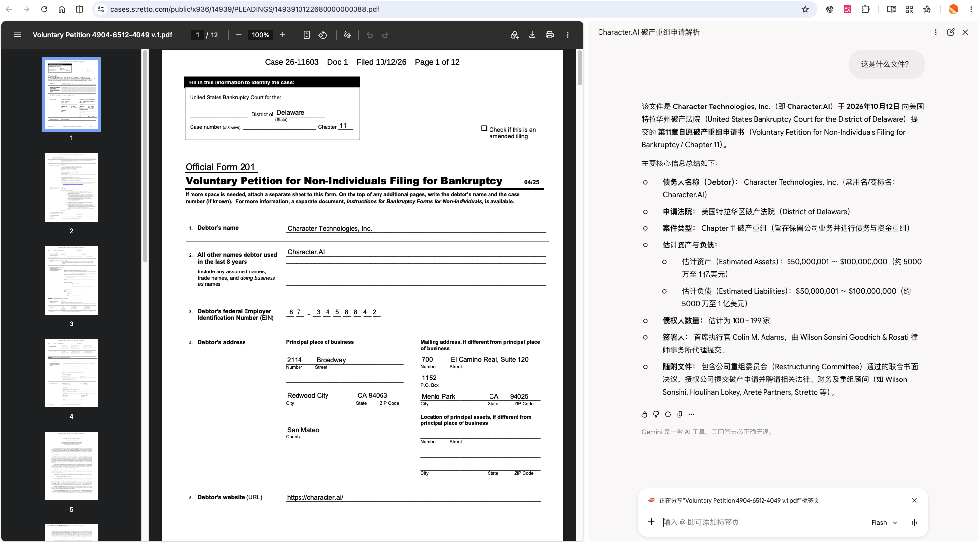Check the amended filing checkbox
Screen dimensions: 980x542
484,128
